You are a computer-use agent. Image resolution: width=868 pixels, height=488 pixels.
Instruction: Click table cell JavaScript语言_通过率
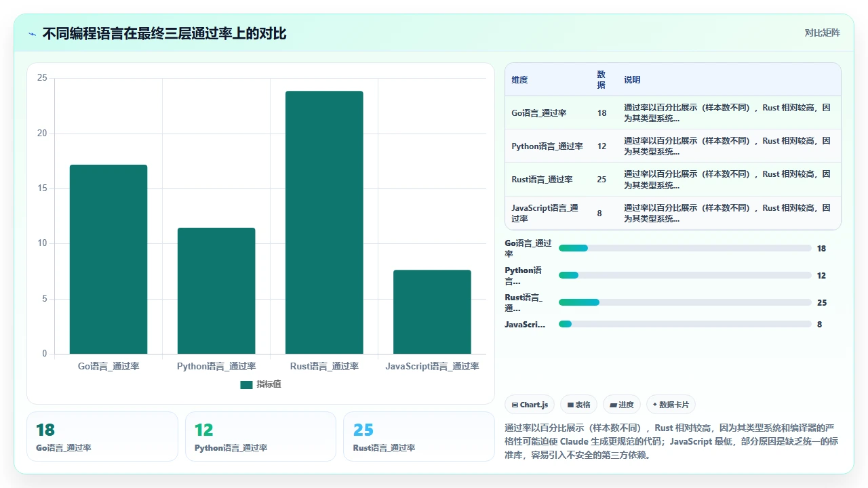pos(546,213)
